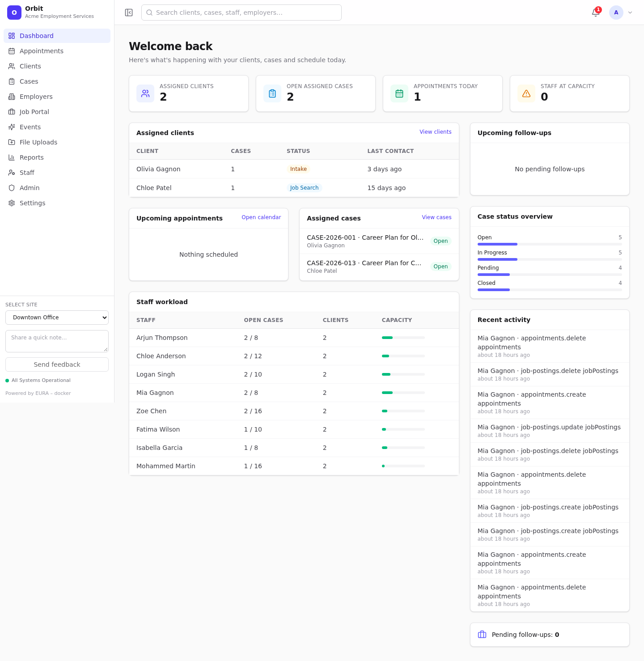Click the Share a quick note box
The width and height of the screenshot is (644, 661).
pyautogui.click(x=57, y=341)
